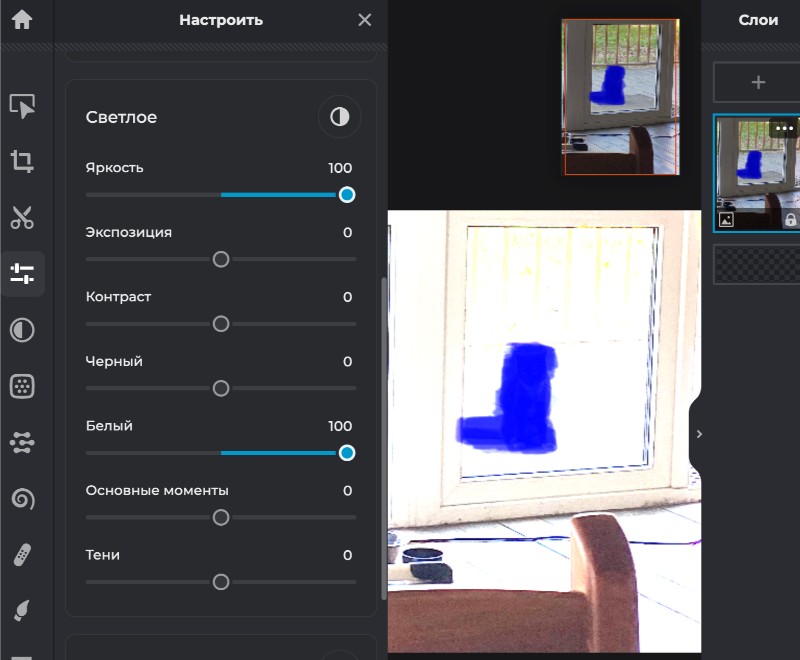Add a new layer with plus button

point(758,82)
